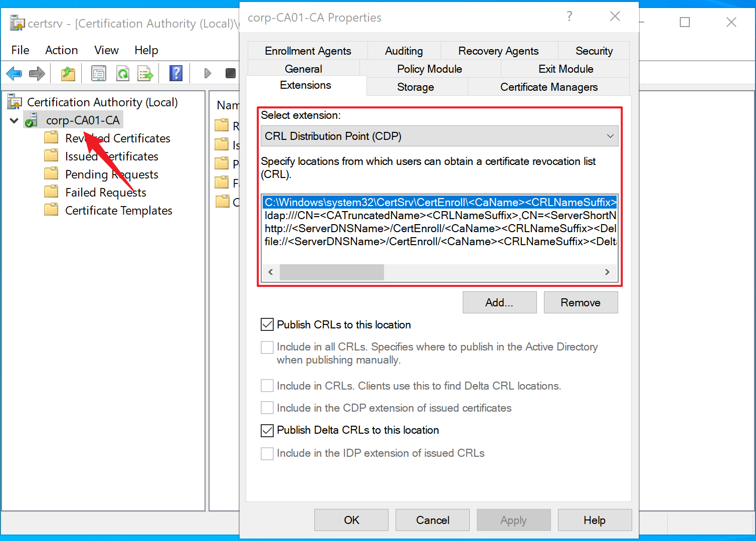Open the File menu
The height and width of the screenshot is (541, 756).
[21, 50]
